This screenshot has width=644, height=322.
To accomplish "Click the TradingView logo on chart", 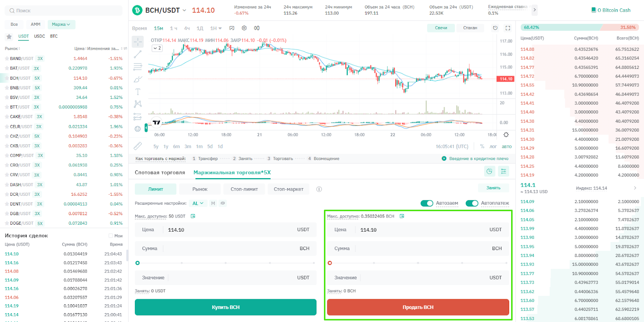I will tap(157, 122).
